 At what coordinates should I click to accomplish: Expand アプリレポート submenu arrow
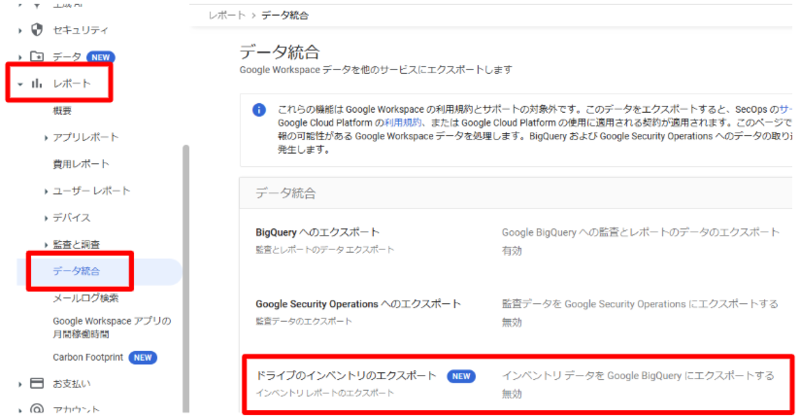46,138
